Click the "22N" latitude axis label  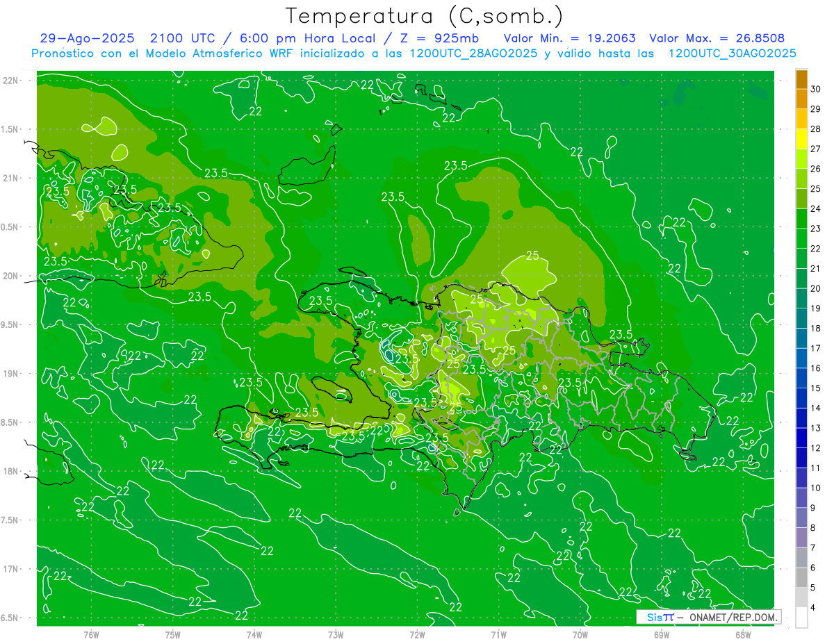pos(10,81)
